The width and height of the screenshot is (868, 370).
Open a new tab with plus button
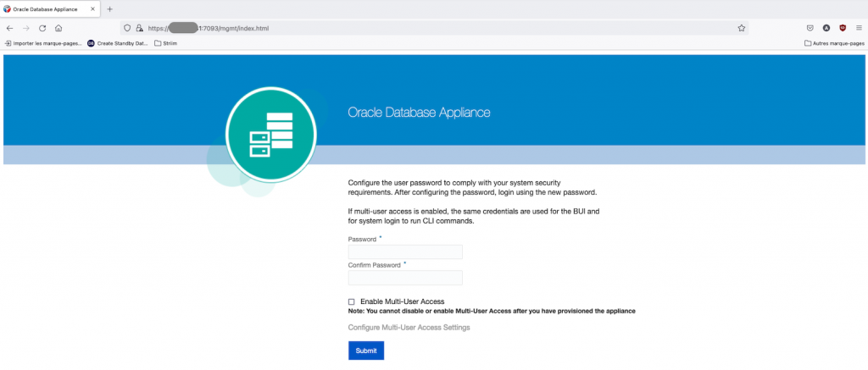(109, 9)
